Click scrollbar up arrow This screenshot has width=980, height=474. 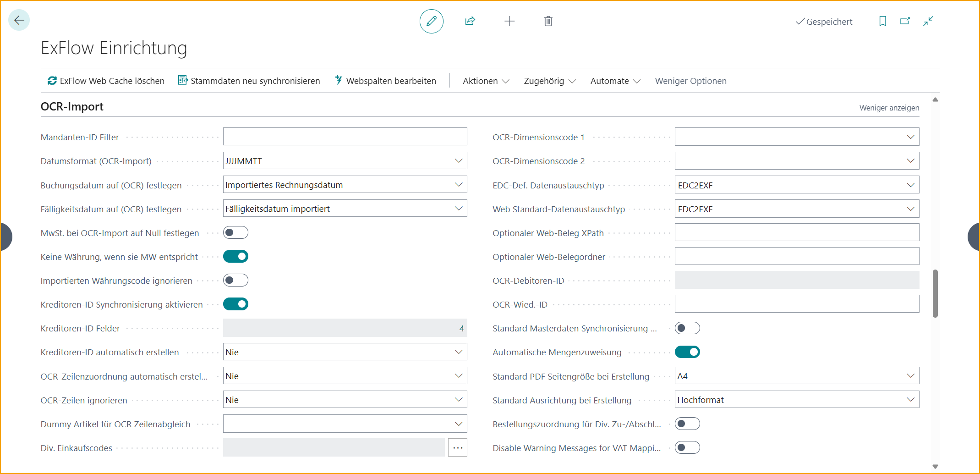[935, 99]
